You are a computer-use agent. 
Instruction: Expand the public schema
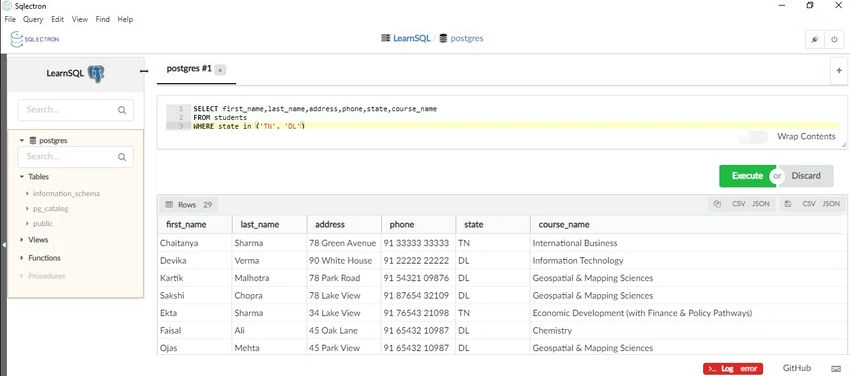click(28, 223)
